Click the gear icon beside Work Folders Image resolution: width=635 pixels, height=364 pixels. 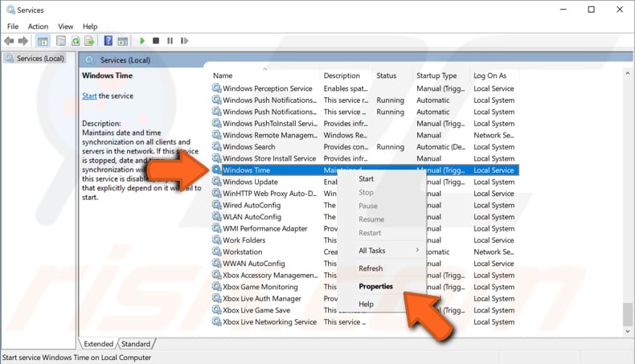217,240
